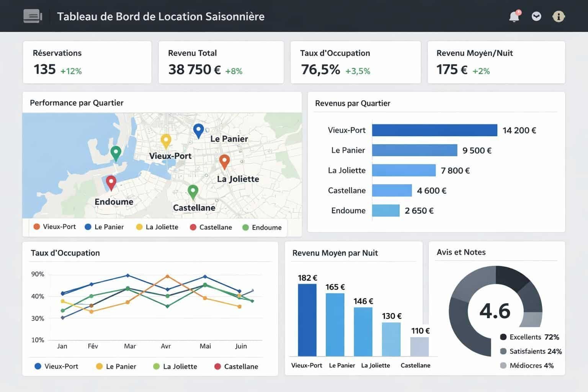588x392 pixels.
Task: Click the Excellents 72% legend swatch
Action: click(x=503, y=337)
